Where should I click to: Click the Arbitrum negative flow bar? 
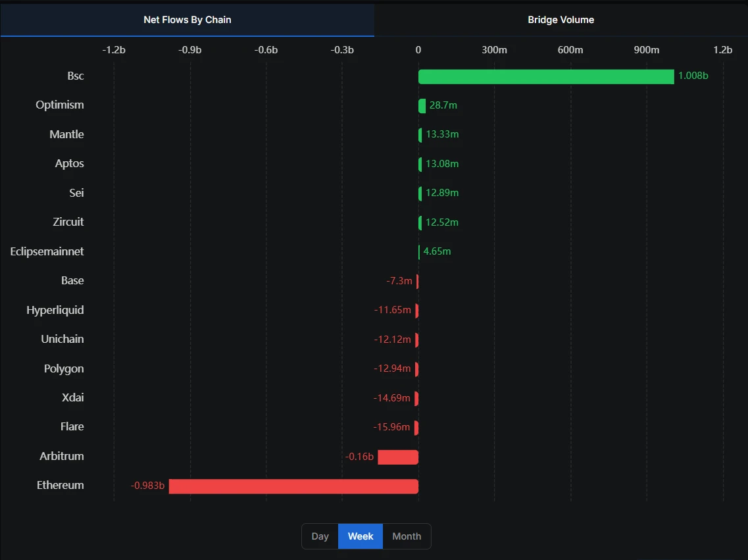(398, 457)
